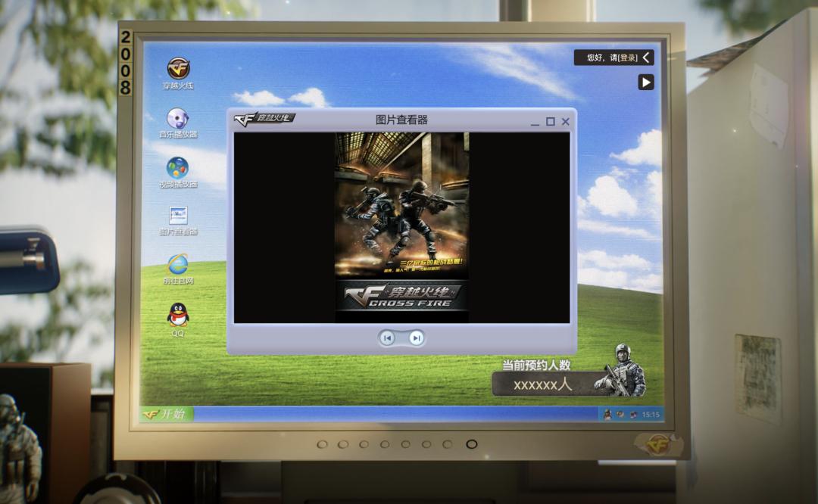Viewport: 818px width, 504px height.
Task: Collapse the login panel chevron arrow
Action: pyautogui.click(x=646, y=58)
